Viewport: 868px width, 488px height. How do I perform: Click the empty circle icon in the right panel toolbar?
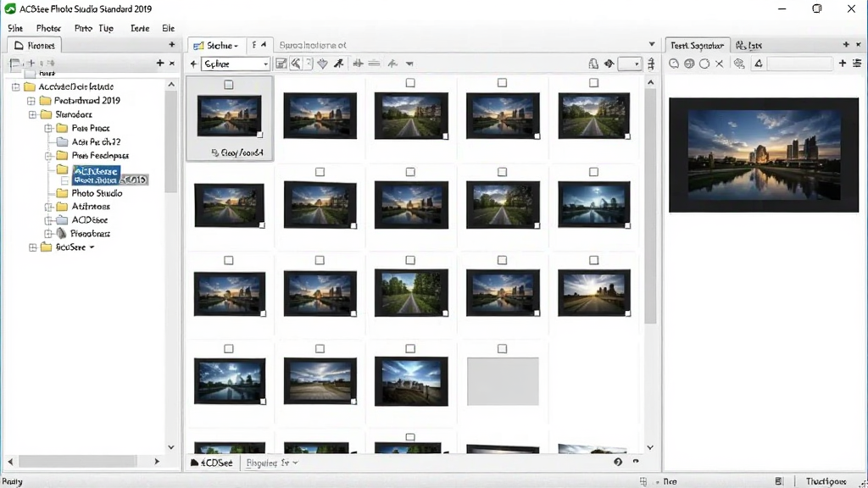point(704,64)
